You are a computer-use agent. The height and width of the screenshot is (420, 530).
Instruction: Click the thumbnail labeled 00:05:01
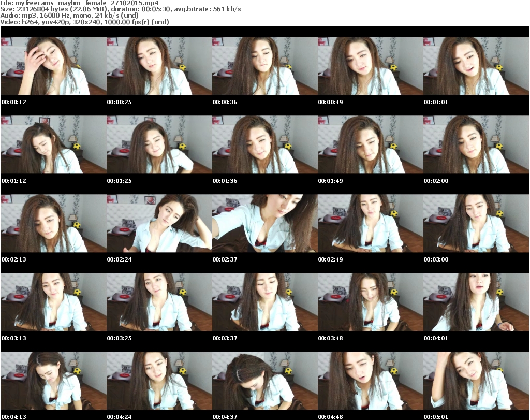coord(476,381)
